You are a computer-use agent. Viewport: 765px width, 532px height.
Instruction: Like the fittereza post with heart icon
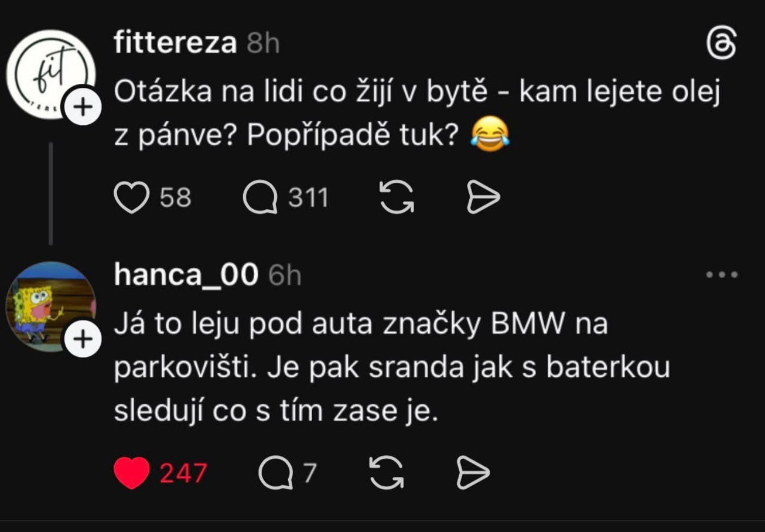131,198
